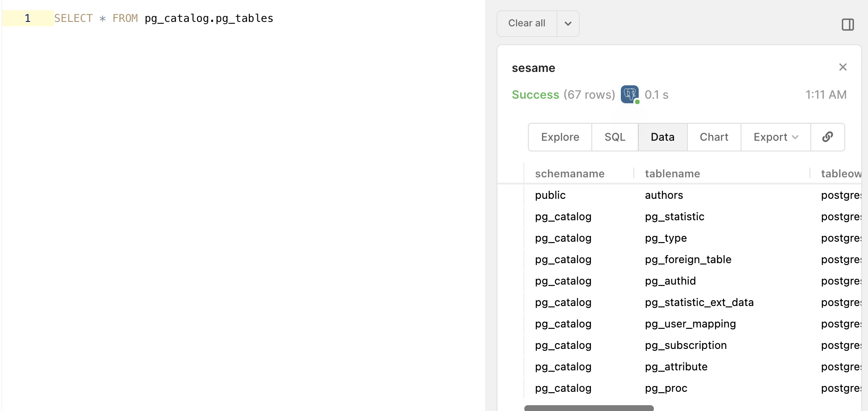Select the Data tab
This screenshot has width=868, height=411.
663,137
